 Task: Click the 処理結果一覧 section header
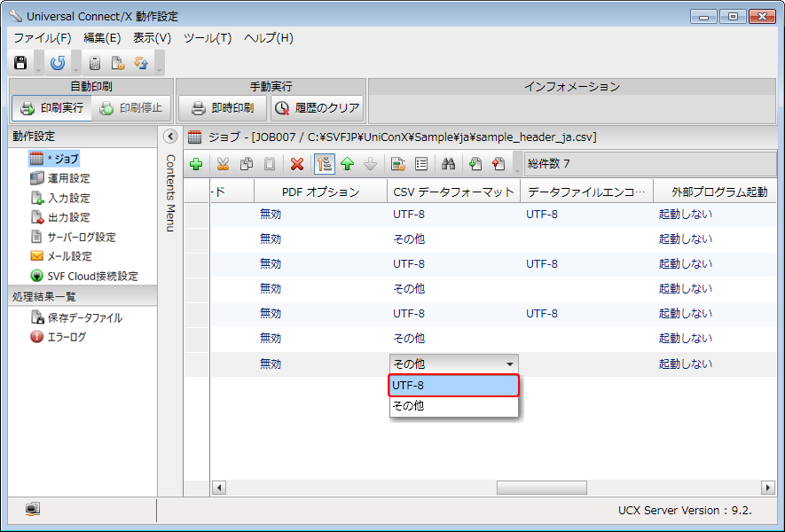pos(82,296)
